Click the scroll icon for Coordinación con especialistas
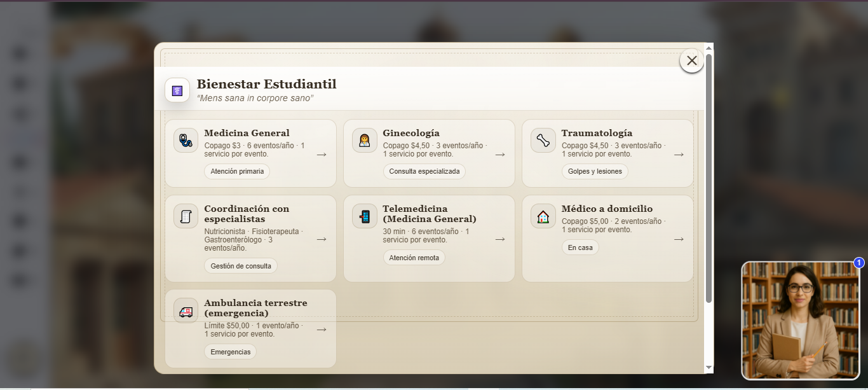 186,216
